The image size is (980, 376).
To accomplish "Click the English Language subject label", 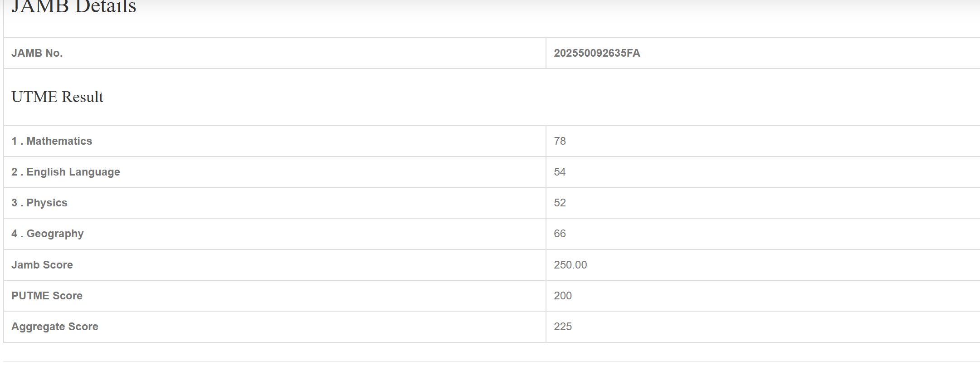I will click(x=66, y=172).
